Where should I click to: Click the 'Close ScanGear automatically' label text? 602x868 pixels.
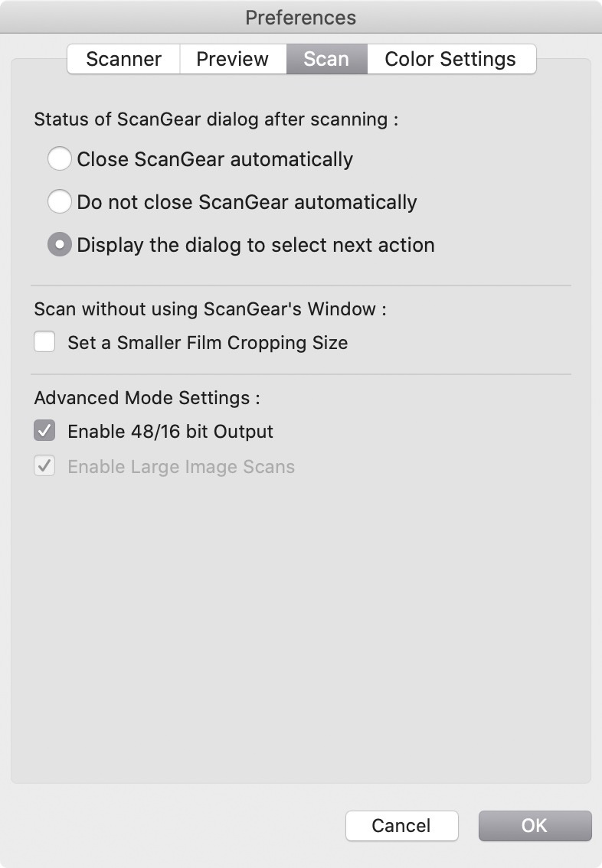(214, 159)
